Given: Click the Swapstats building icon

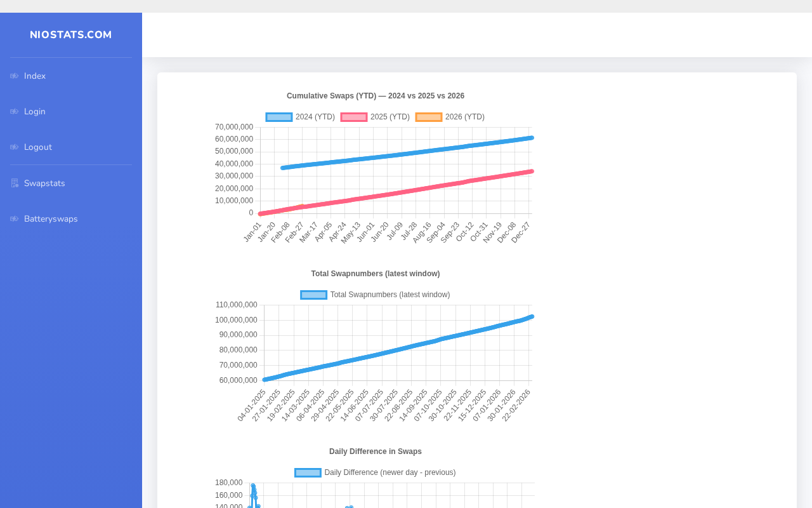Looking at the screenshot, I should coord(14,184).
